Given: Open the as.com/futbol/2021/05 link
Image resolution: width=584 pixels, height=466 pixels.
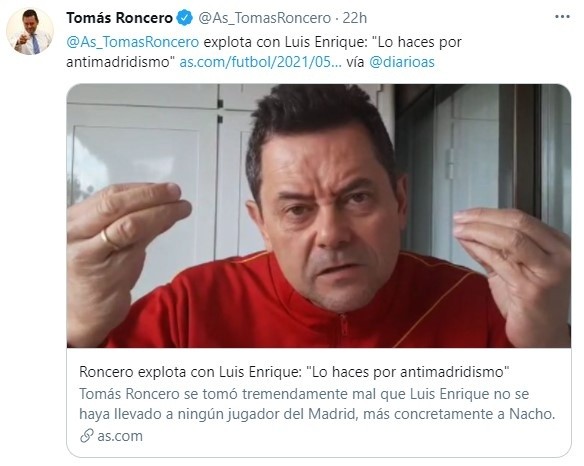Looking at the screenshot, I should (260, 62).
